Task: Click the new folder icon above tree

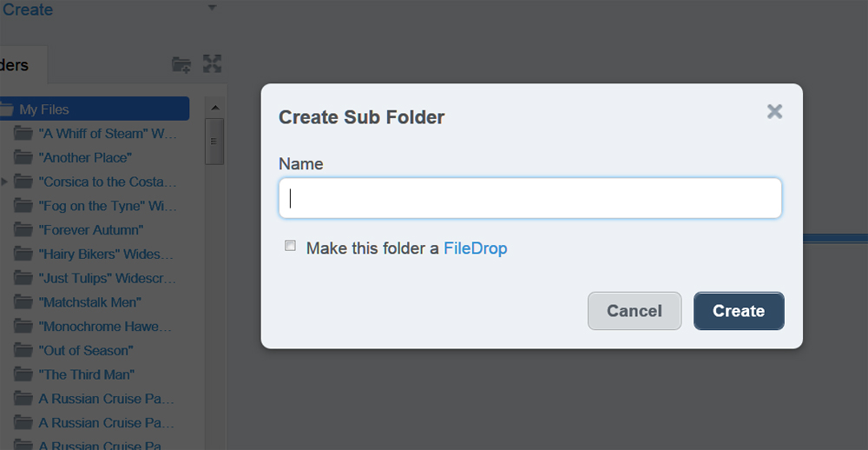Action: click(181, 64)
